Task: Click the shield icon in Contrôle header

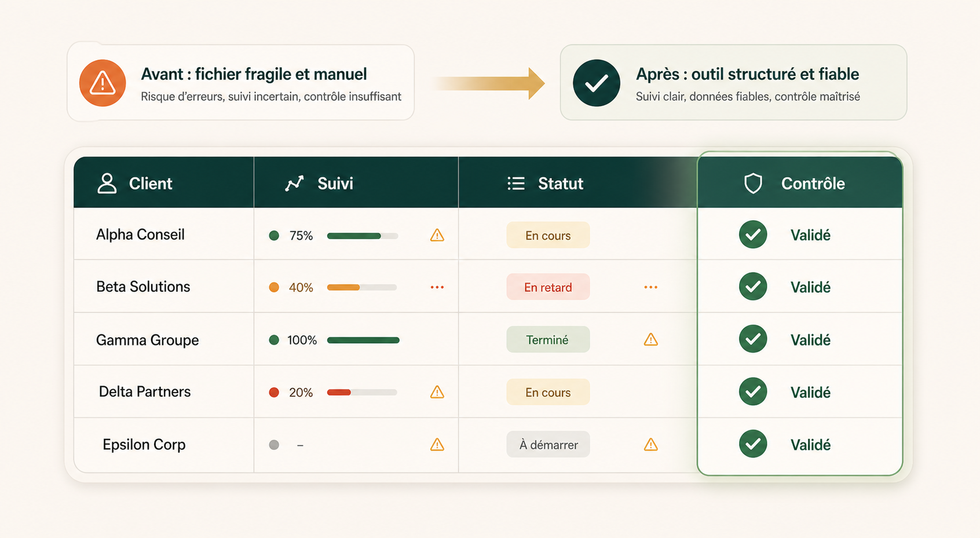Action: coord(753,184)
